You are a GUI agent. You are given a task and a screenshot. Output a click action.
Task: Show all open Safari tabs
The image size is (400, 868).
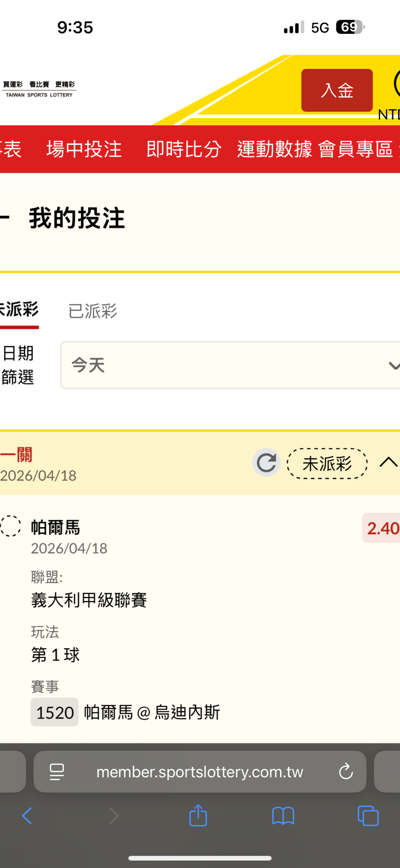(368, 816)
